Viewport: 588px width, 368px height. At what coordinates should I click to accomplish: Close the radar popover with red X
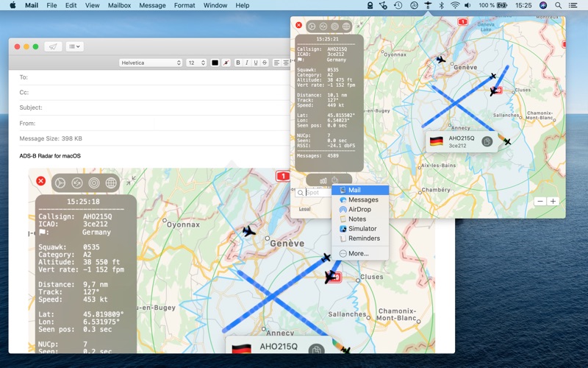(298, 25)
